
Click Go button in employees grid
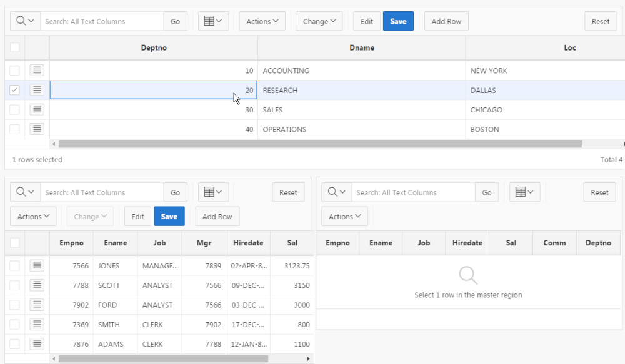(x=176, y=192)
